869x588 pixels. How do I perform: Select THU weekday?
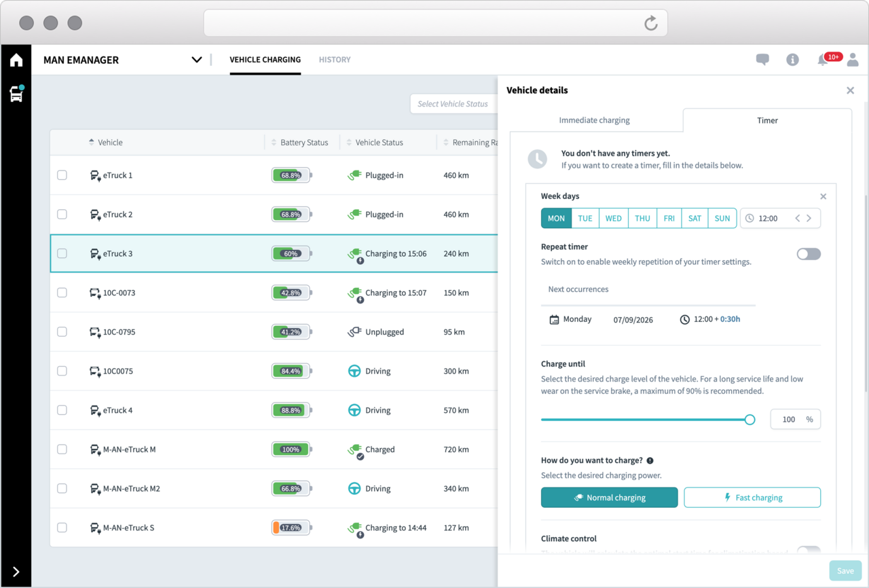point(642,218)
